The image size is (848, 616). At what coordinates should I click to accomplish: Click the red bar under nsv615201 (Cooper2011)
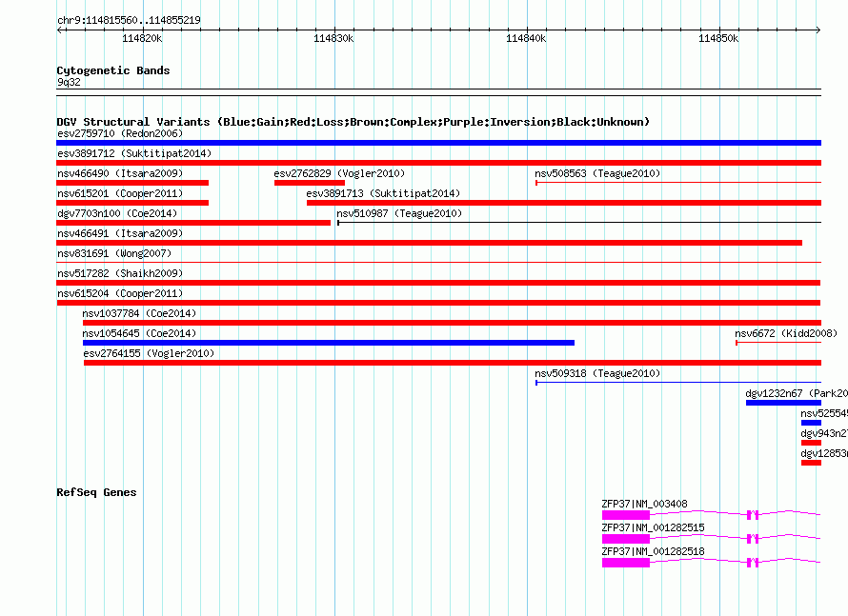132,203
